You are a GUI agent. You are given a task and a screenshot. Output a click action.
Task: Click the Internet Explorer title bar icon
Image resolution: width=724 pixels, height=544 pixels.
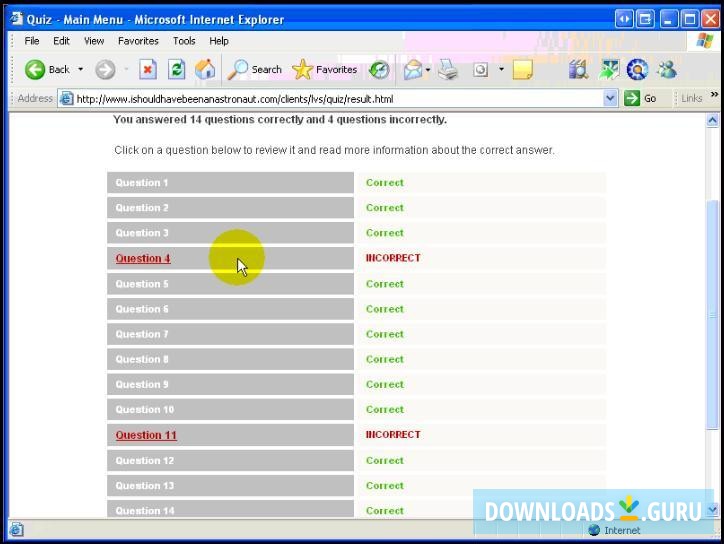tap(17, 19)
